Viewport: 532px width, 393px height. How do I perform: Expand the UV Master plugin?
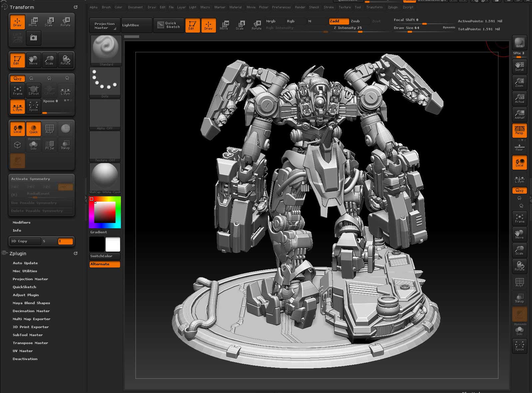[x=23, y=351]
